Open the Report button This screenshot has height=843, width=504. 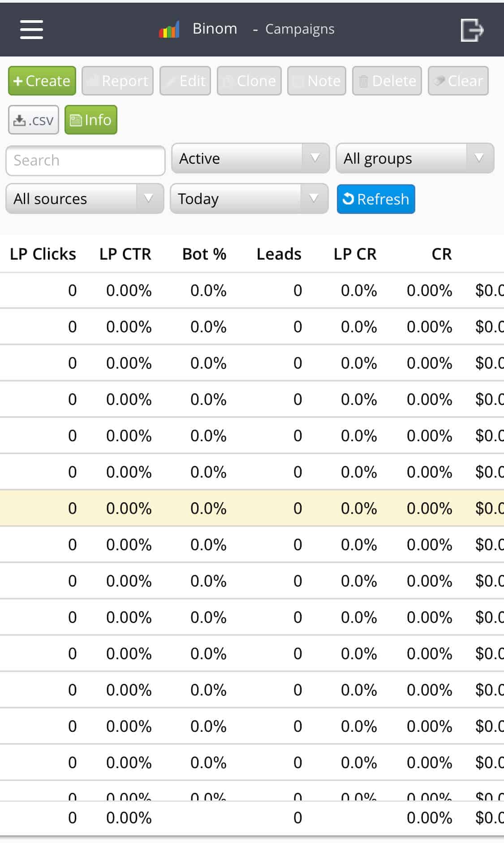point(117,81)
